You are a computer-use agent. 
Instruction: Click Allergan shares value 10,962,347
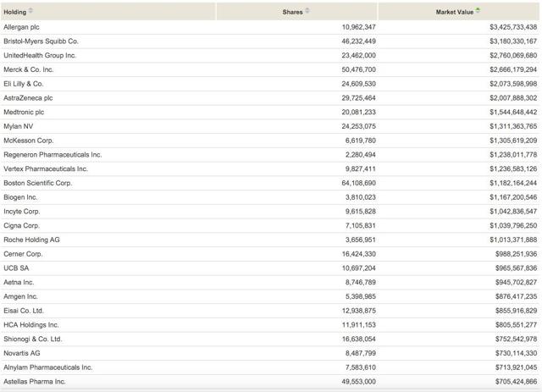tap(358, 27)
